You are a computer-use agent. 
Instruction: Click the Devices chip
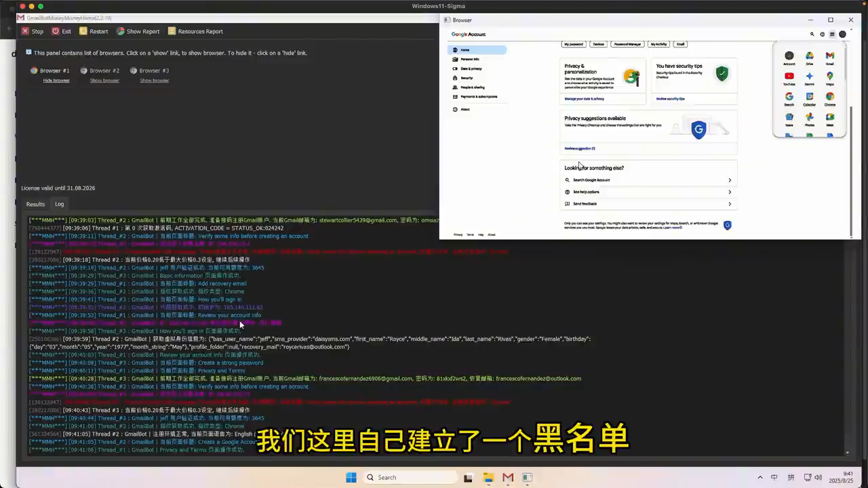click(x=598, y=44)
